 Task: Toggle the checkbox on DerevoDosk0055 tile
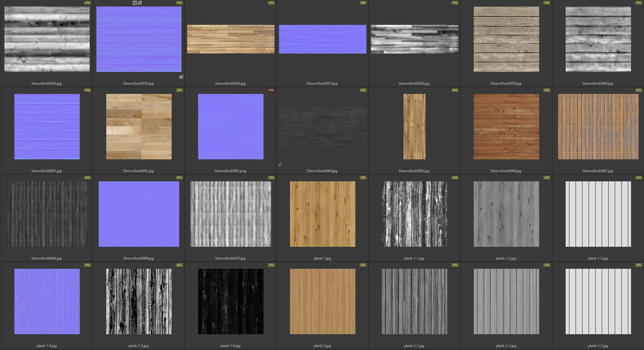(x=181, y=77)
